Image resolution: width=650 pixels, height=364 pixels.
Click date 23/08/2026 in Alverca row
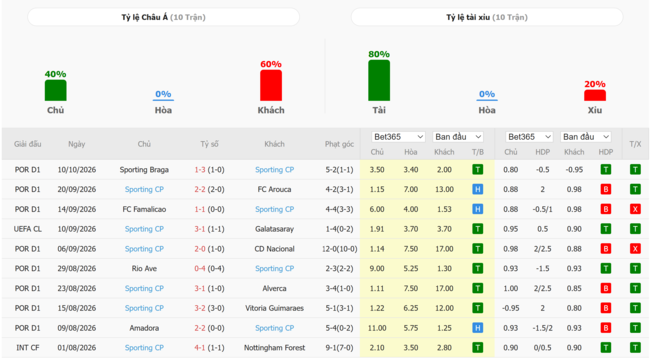click(x=77, y=288)
